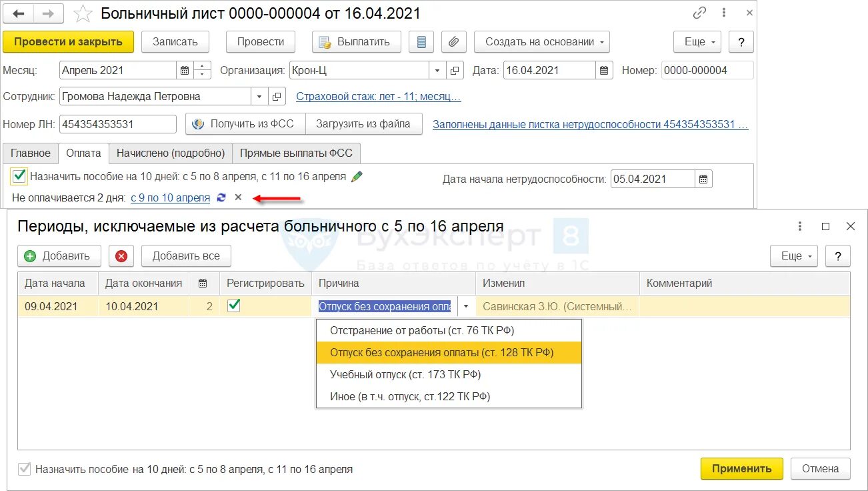
Task: Open calendar picker for Месяц field
Action: 184,70
